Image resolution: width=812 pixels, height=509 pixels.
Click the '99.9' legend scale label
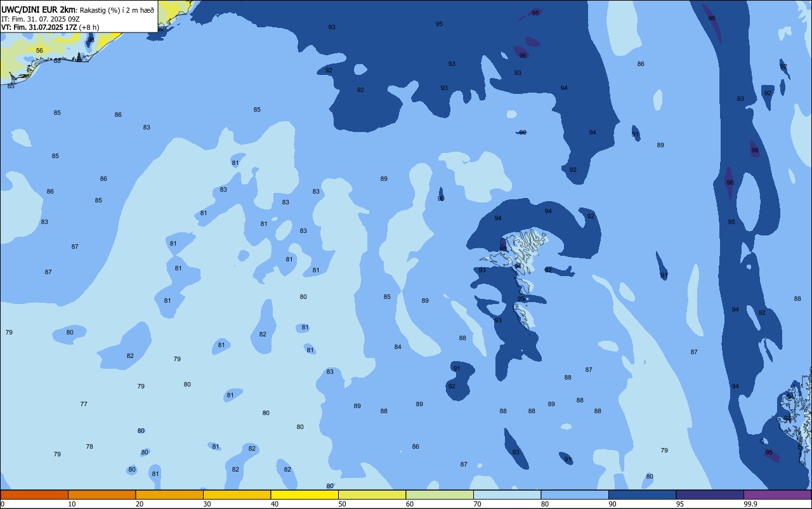[x=751, y=504]
